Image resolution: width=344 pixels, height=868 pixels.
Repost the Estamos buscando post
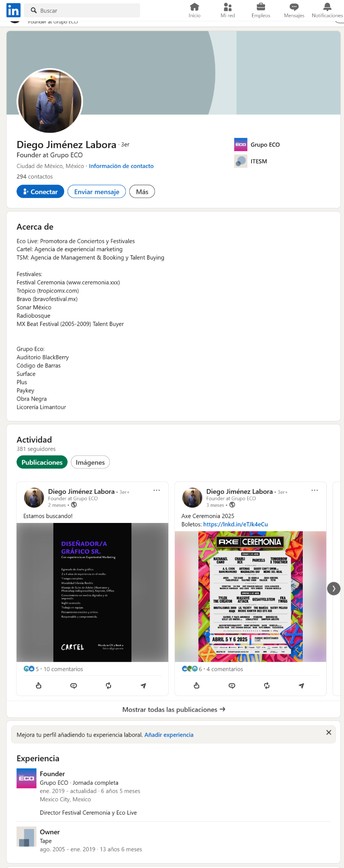click(108, 685)
